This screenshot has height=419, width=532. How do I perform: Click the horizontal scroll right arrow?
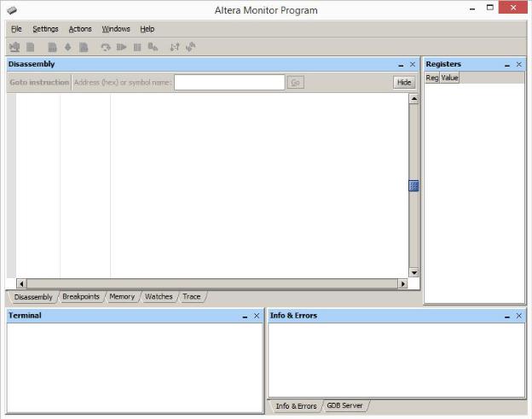(x=402, y=283)
